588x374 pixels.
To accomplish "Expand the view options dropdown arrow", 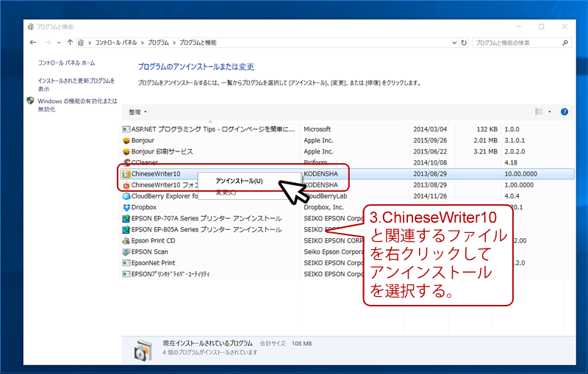I will pyautogui.click(x=550, y=112).
